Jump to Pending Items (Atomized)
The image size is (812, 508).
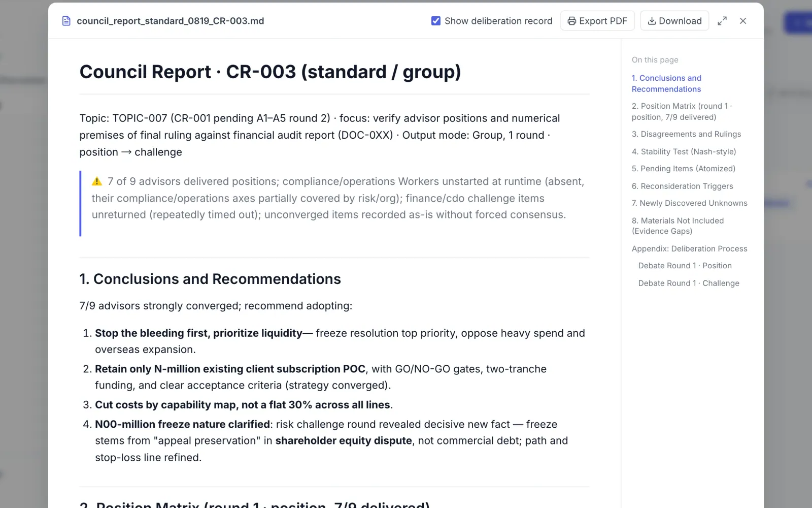click(683, 169)
